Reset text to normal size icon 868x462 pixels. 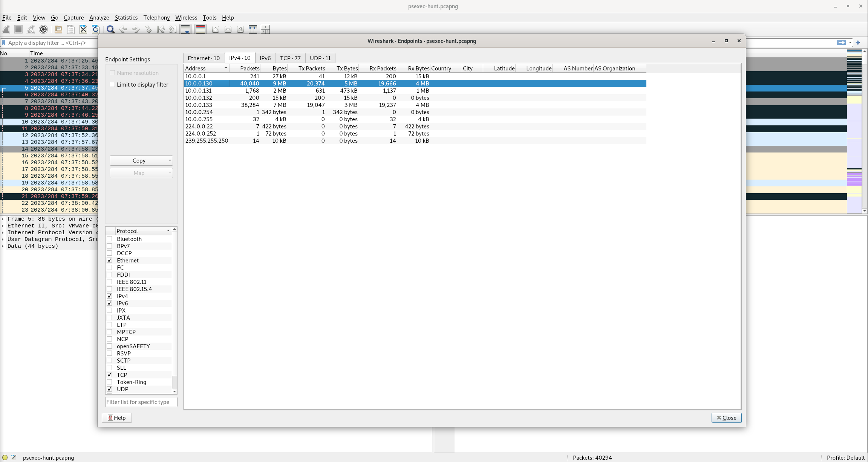pyautogui.click(x=240, y=29)
